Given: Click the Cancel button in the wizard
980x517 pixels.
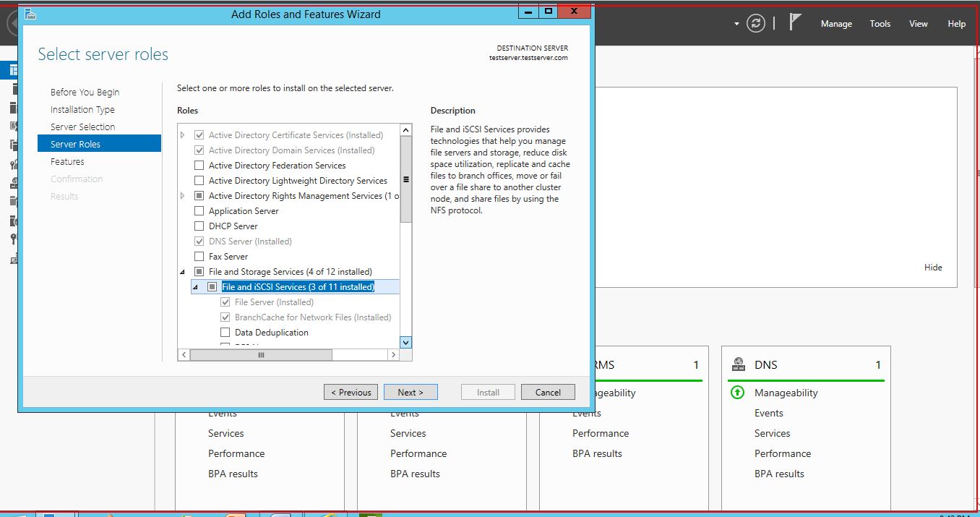Looking at the screenshot, I should 548,392.
